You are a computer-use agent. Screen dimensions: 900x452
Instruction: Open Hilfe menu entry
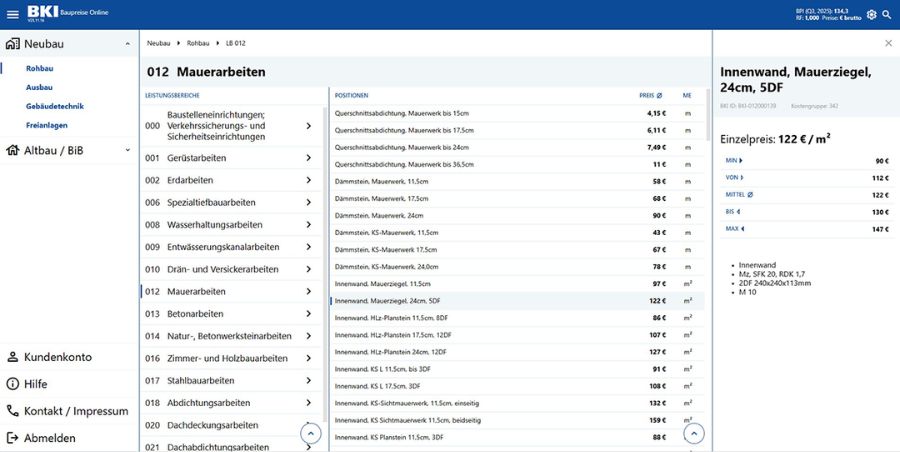tap(69, 384)
